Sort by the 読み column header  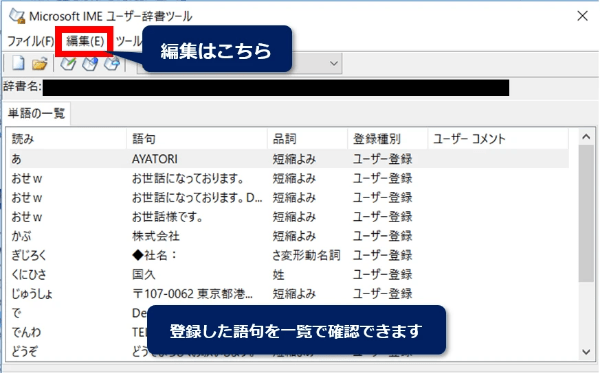point(68,138)
